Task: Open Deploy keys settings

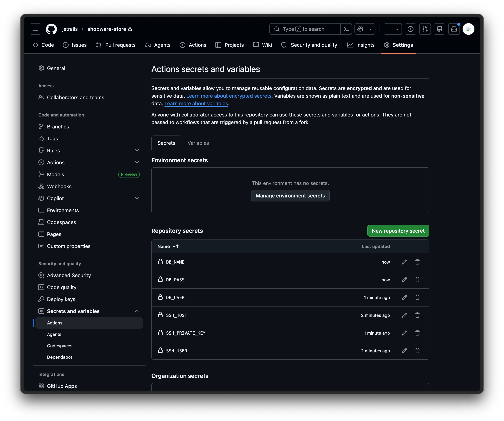Action: [x=89, y=299]
